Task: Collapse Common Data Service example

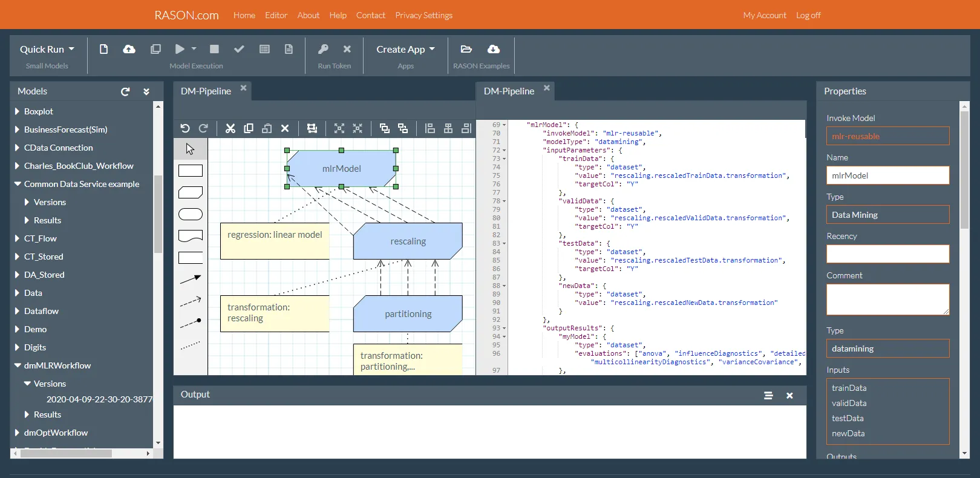Action: coord(18,184)
